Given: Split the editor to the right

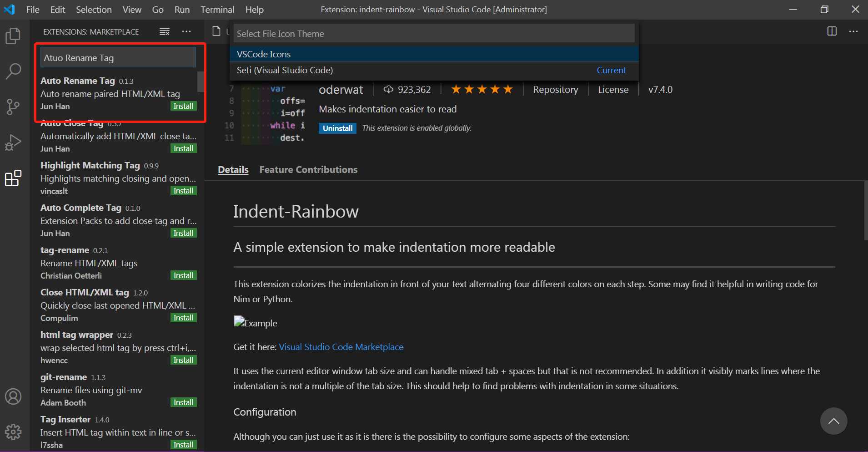Looking at the screenshot, I should (832, 31).
